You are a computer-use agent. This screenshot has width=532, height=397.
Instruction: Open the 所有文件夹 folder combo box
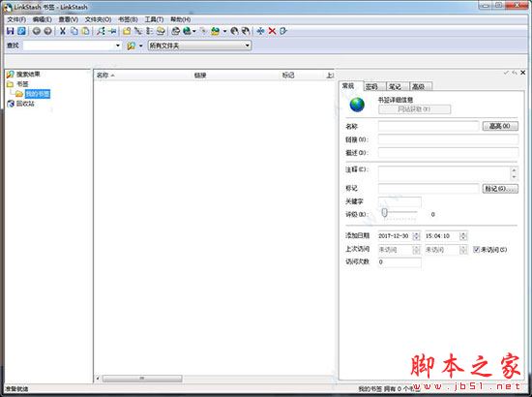pos(199,46)
